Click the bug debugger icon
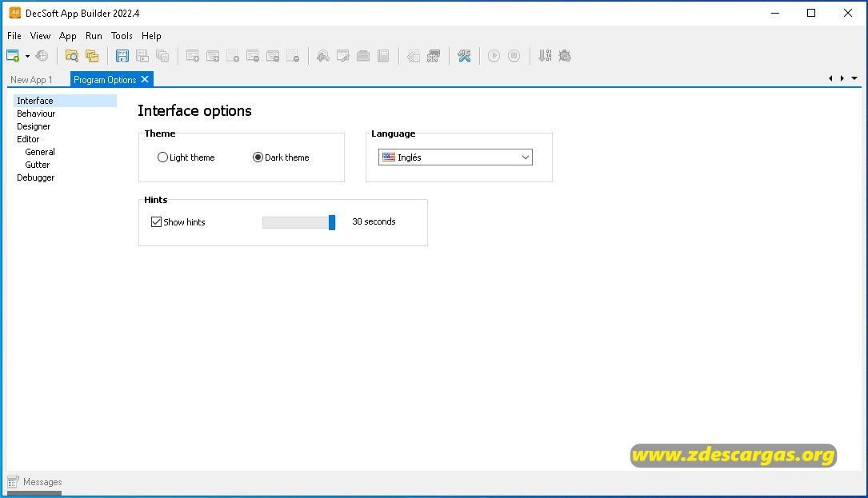Viewport: 868px width, 498px height. [565, 55]
